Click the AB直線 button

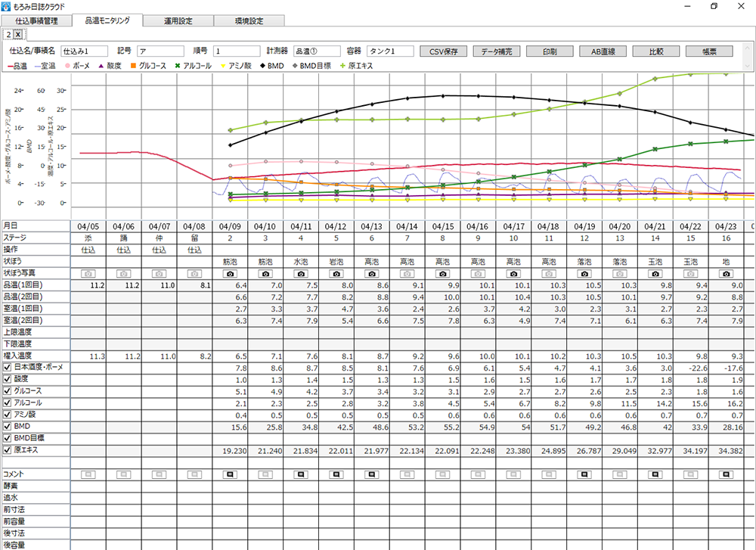coord(603,51)
